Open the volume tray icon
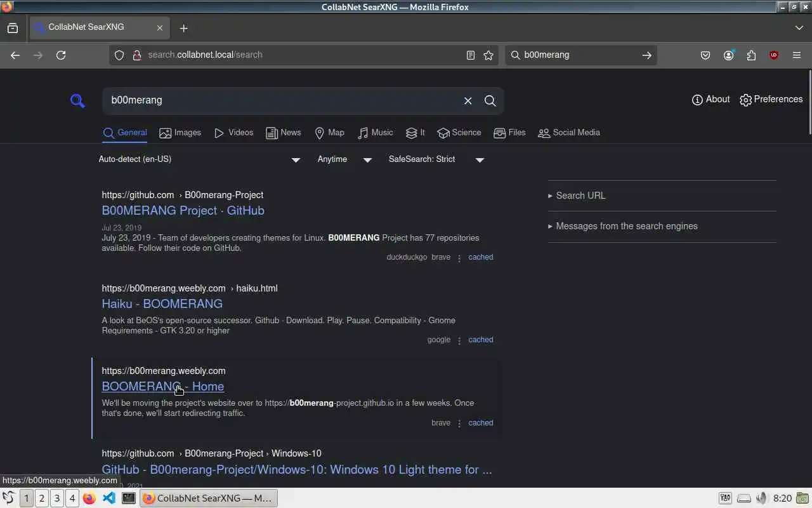 pyautogui.click(x=762, y=498)
